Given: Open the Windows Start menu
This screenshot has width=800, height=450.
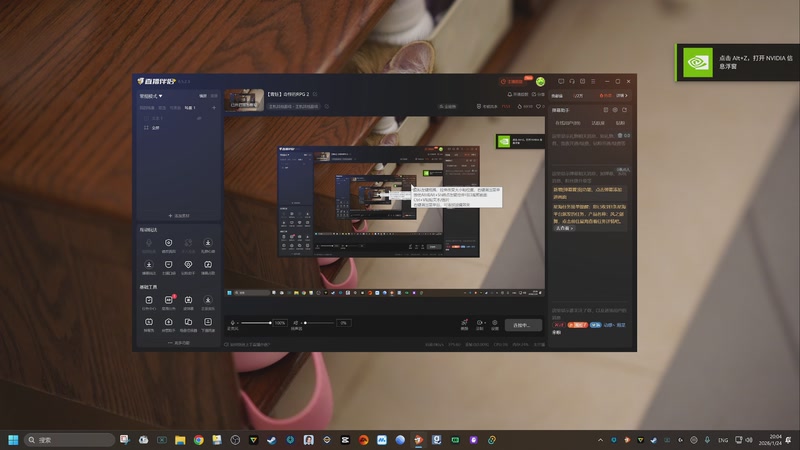Looking at the screenshot, I should [13, 440].
